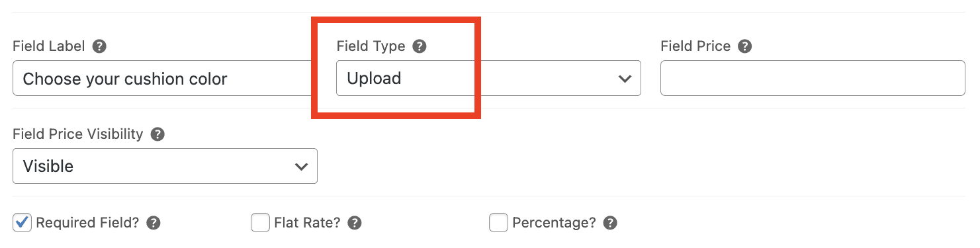The width and height of the screenshot is (980, 248).
Task: Click the "Field Price Visibility" caption text
Action: pyautogui.click(x=78, y=134)
